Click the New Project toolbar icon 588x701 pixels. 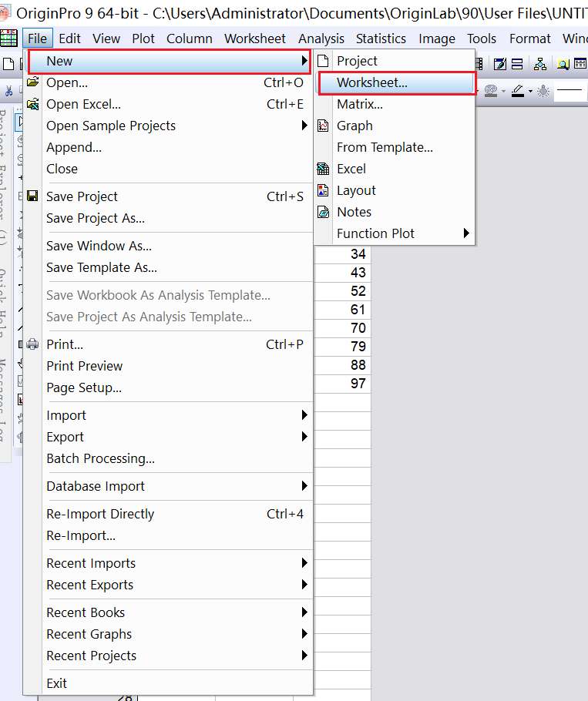(x=8, y=65)
